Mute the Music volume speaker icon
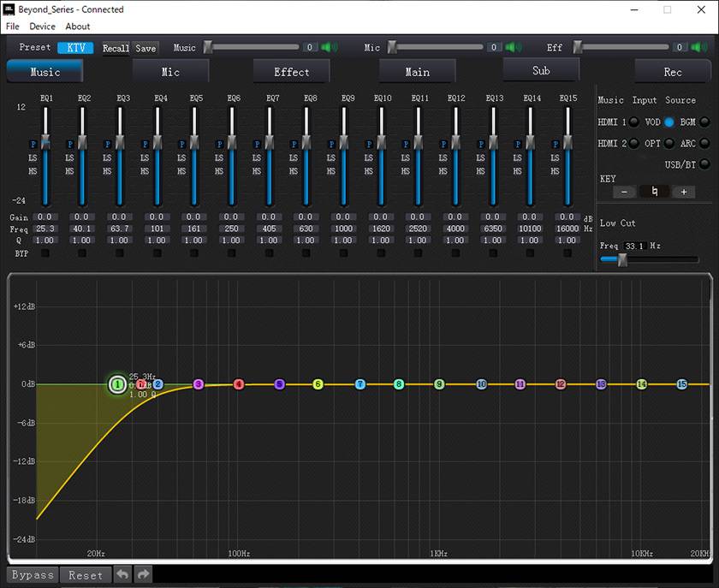 pos(329,48)
